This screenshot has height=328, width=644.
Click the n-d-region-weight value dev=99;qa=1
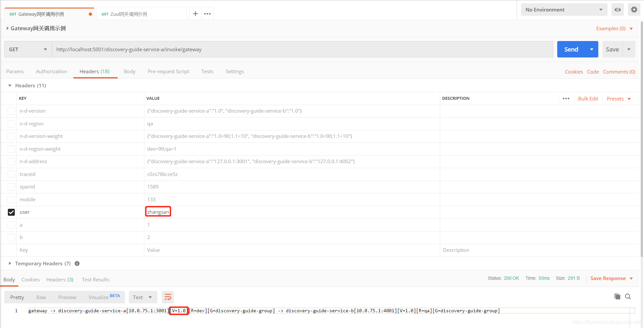[x=162, y=149]
